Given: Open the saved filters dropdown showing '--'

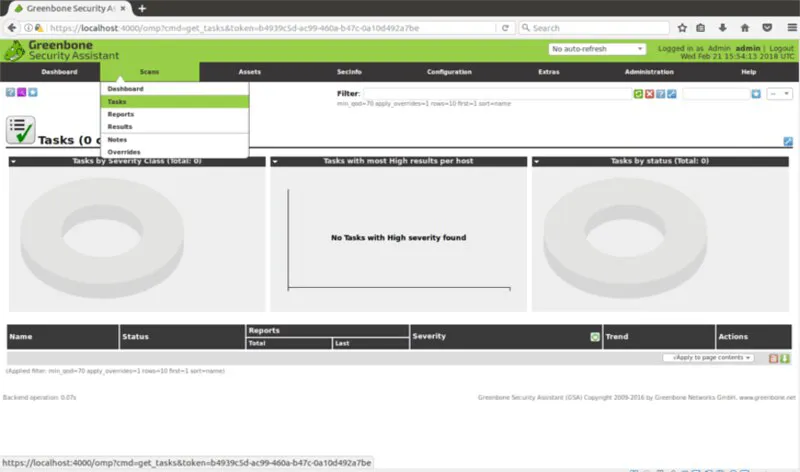Looking at the screenshot, I should click(779, 94).
